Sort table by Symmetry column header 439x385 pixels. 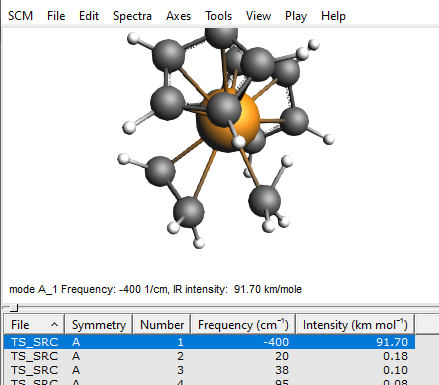(99, 324)
